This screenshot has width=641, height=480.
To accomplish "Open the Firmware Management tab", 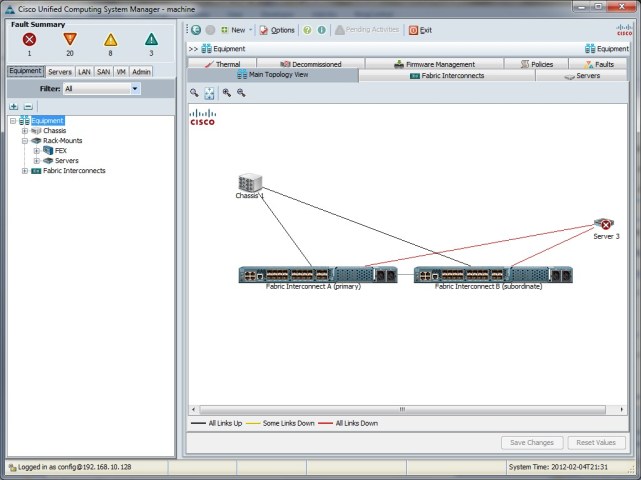I will click(x=435, y=64).
